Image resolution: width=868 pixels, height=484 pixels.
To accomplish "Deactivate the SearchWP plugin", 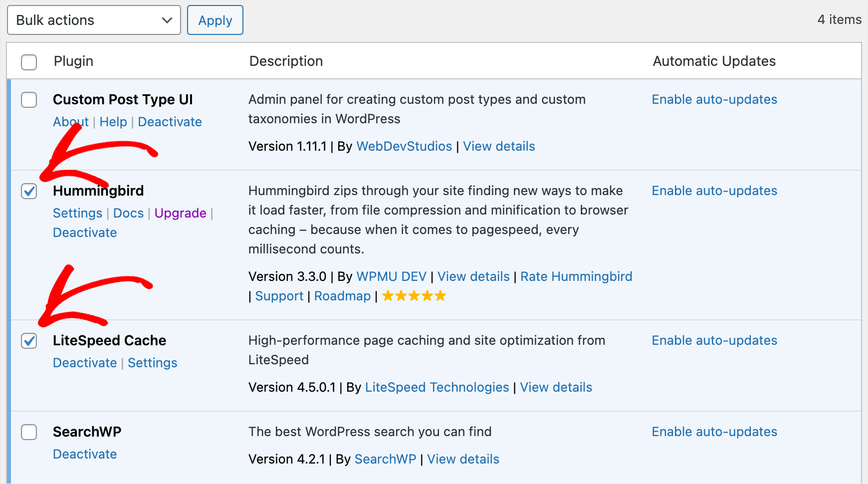I will (85, 454).
